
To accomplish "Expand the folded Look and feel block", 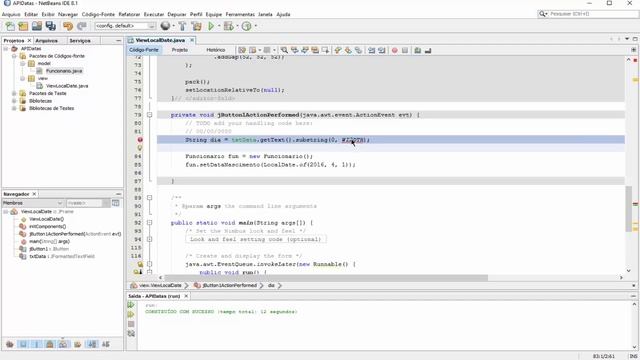I will pyautogui.click(x=149, y=240).
